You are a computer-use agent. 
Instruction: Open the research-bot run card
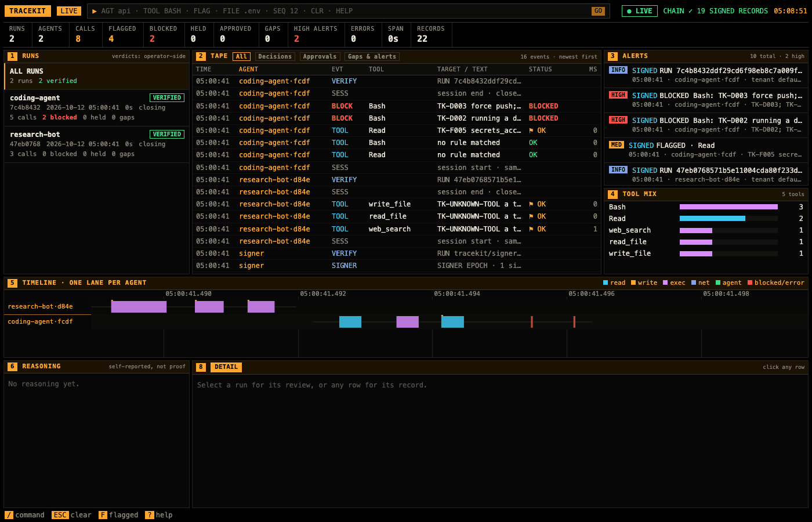tap(96, 144)
